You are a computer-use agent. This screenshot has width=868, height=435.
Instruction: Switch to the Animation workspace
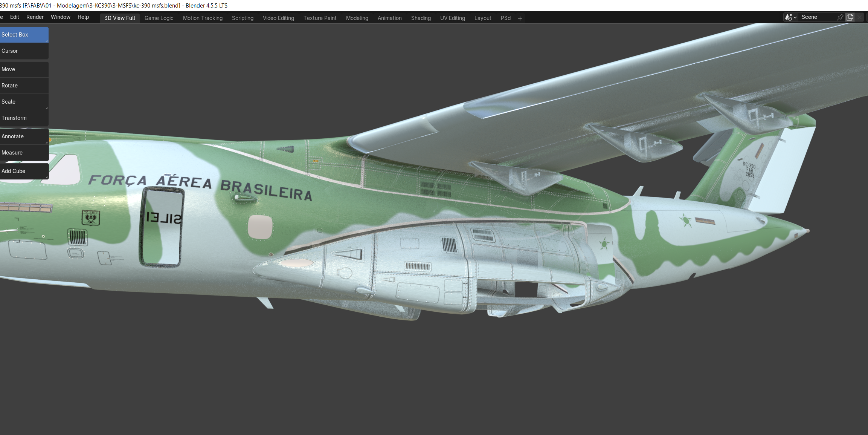[x=390, y=18]
